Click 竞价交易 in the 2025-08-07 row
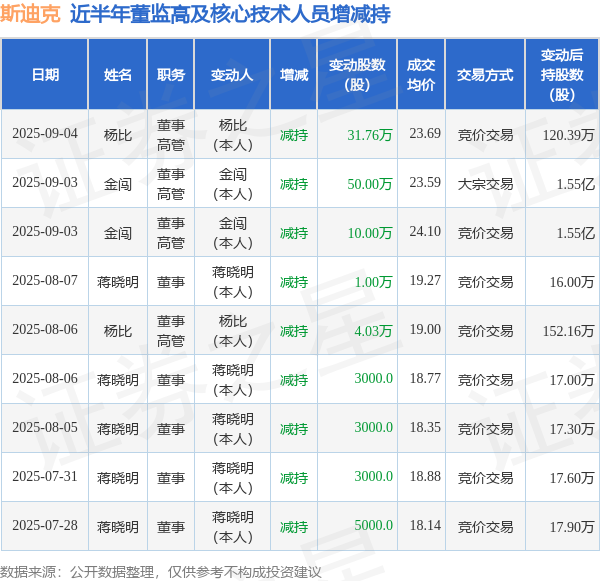The height and width of the screenshot is (581, 600). 485,282
